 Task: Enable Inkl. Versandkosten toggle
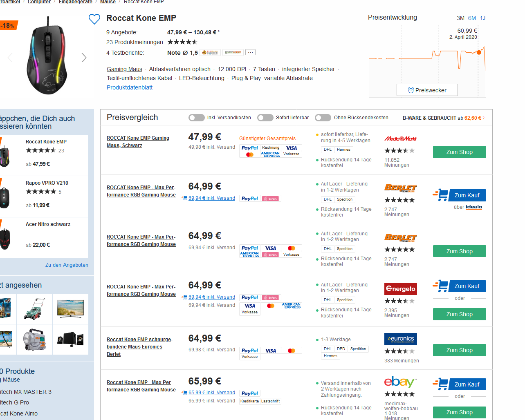196,118
